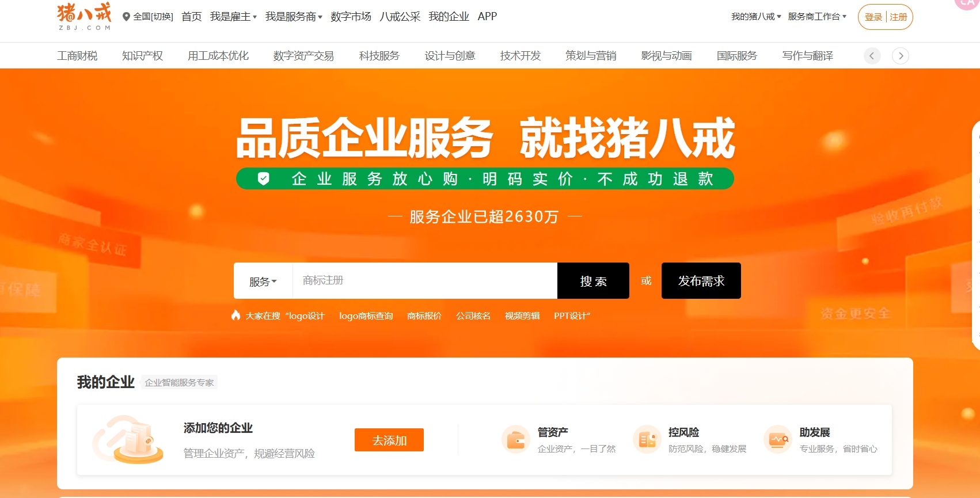The image size is (980, 498).
Task: Click the flame icon beside 大家在搜
Action: [x=235, y=315]
